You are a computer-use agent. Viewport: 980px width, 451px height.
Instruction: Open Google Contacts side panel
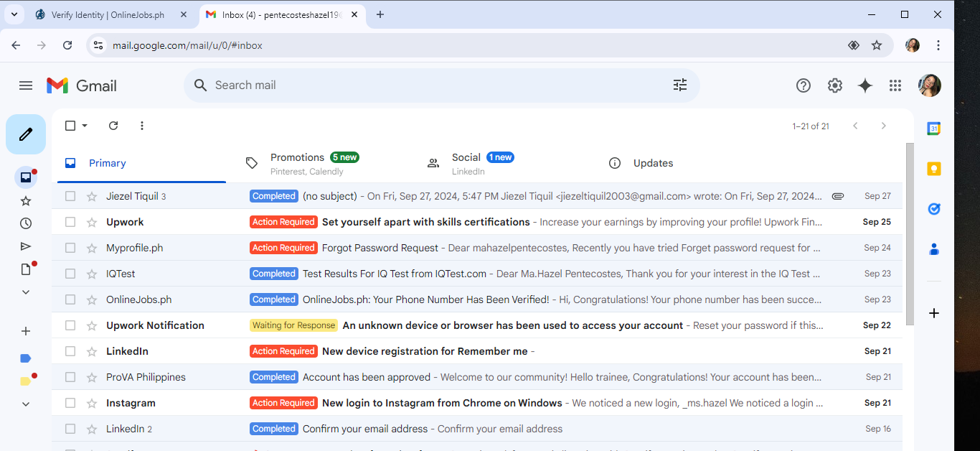933,249
